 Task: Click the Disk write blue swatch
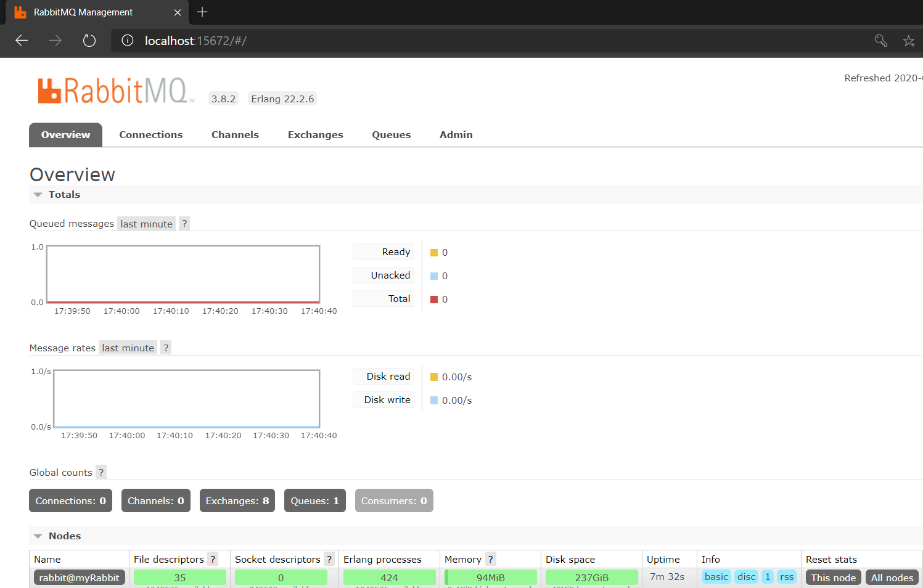click(434, 401)
